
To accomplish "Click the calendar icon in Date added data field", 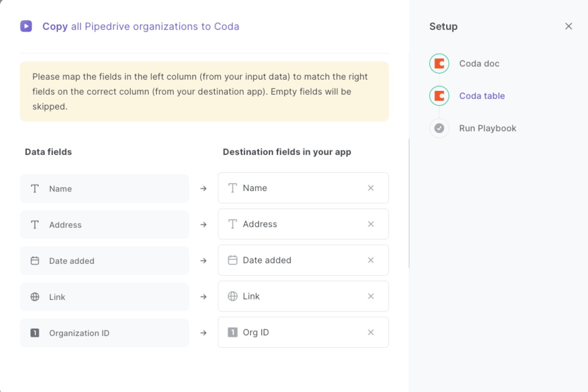I will pos(35,261).
